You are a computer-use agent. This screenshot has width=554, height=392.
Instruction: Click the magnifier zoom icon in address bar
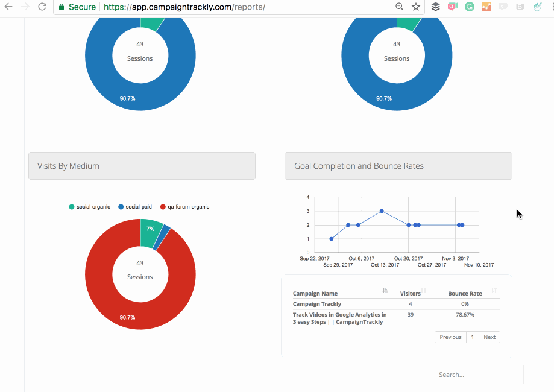400,7
